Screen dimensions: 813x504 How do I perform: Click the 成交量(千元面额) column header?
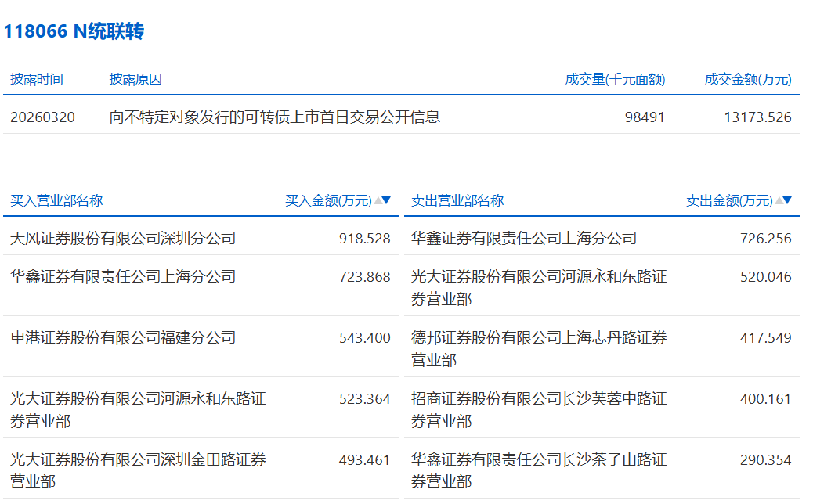tap(615, 79)
